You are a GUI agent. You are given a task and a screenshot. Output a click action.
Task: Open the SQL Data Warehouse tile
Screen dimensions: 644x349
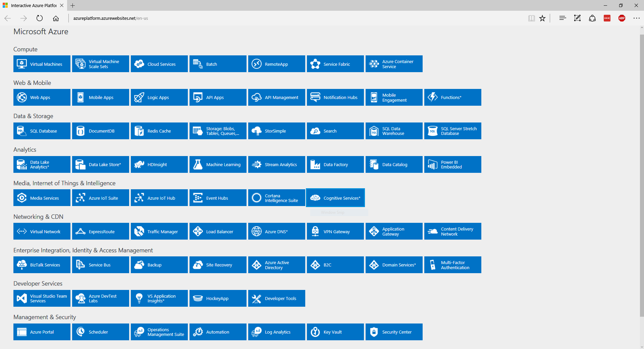tap(394, 131)
